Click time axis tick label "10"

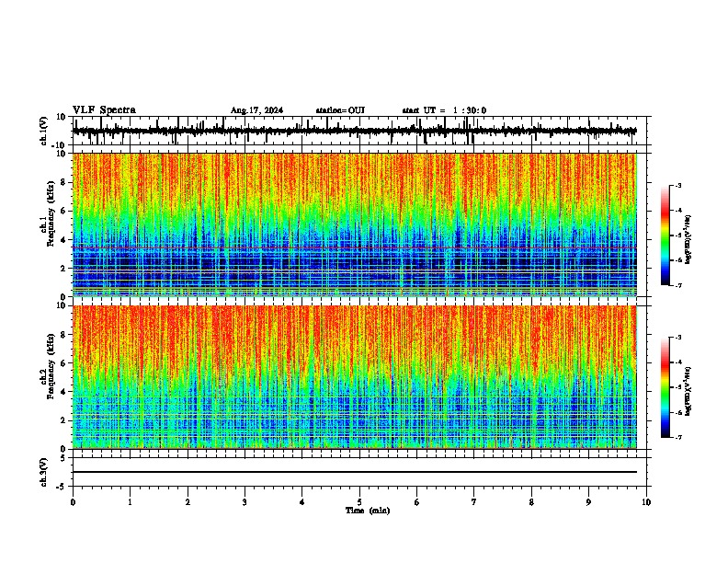point(646,502)
